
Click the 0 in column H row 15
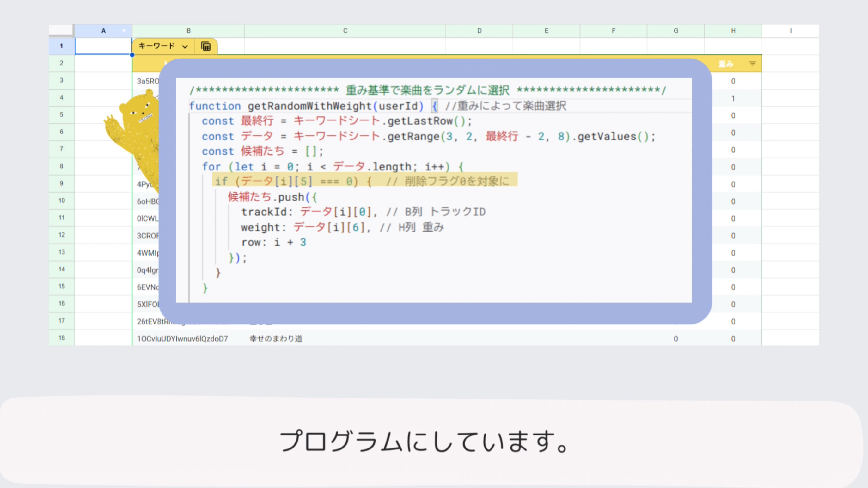coord(733,287)
